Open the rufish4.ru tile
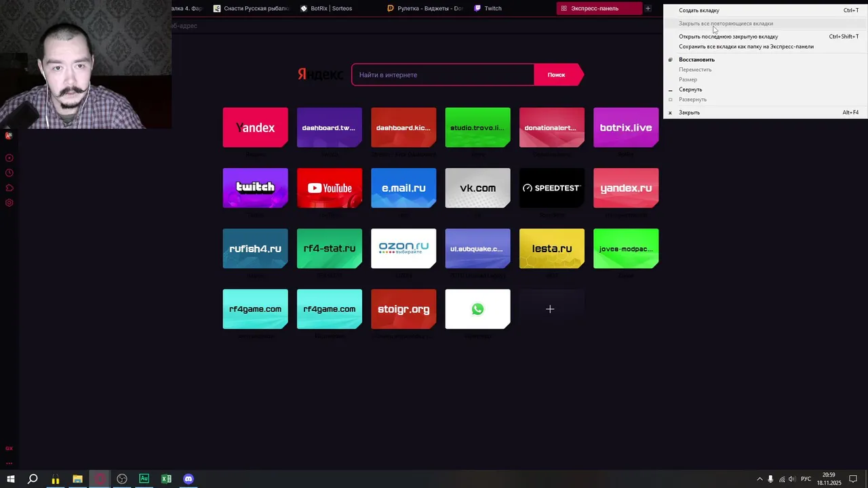This screenshot has width=868, height=488. 255,249
